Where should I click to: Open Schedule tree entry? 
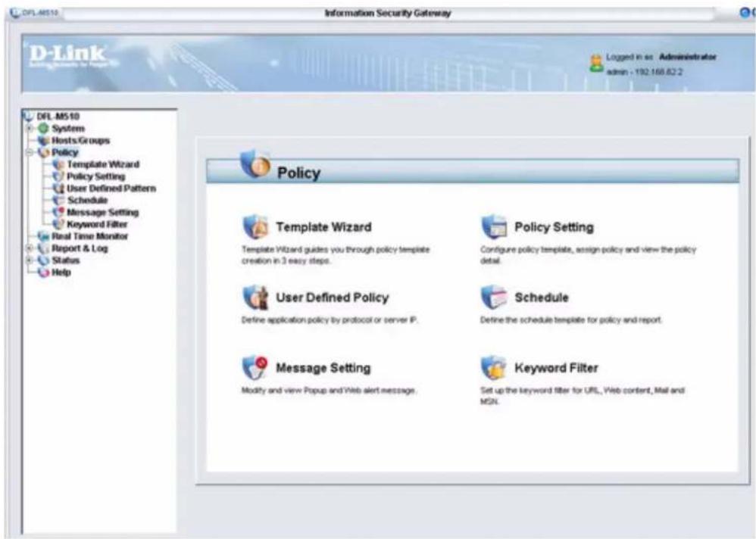[x=87, y=201]
